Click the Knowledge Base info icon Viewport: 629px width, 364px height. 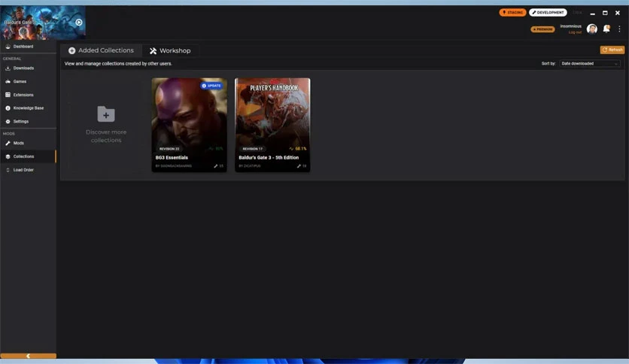tap(8, 108)
